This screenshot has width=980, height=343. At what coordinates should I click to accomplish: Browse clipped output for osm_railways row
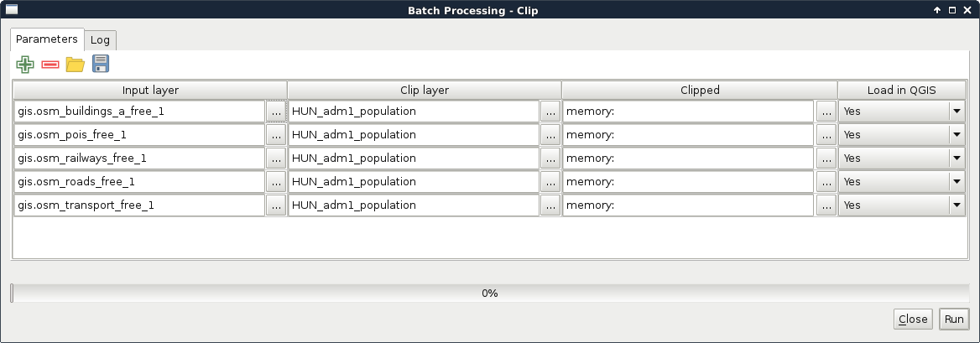click(826, 159)
